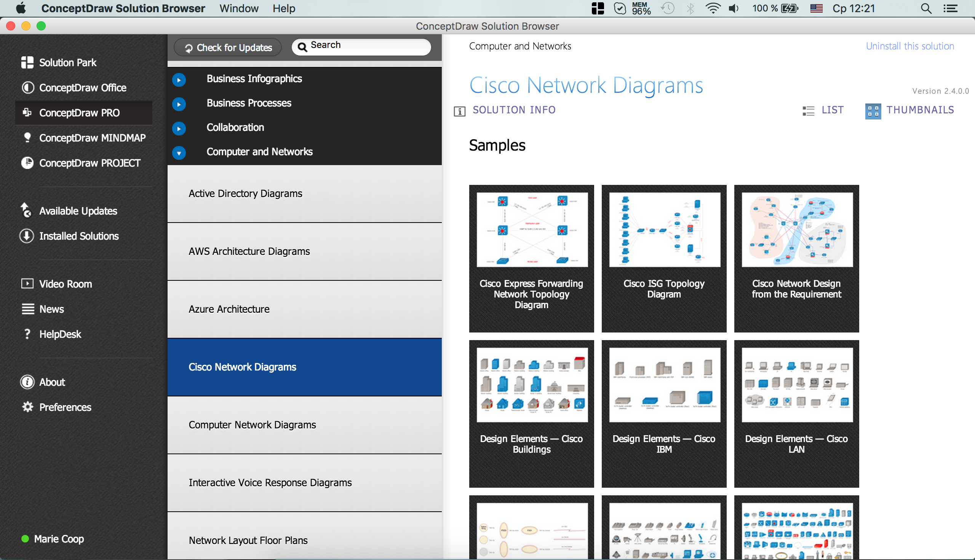The height and width of the screenshot is (560, 975).
Task: Expand the Business Infographics category
Action: click(x=179, y=78)
